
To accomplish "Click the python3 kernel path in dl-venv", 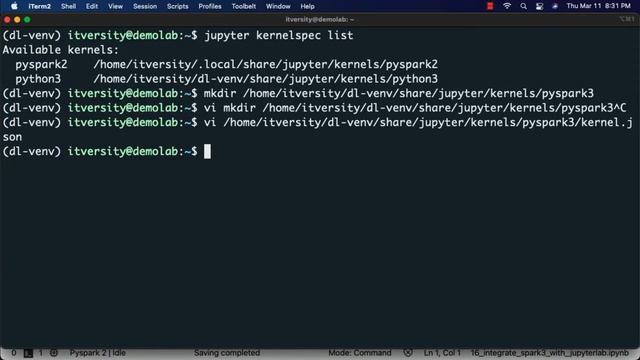I will click(266, 79).
